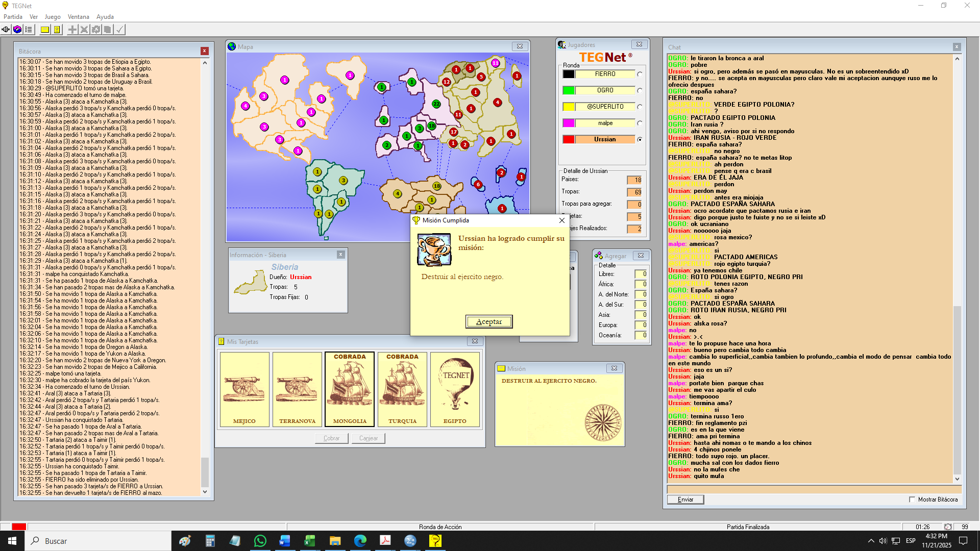Open the Juego menu
Image resolution: width=980 pixels, height=551 pixels.
[x=53, y=17]
